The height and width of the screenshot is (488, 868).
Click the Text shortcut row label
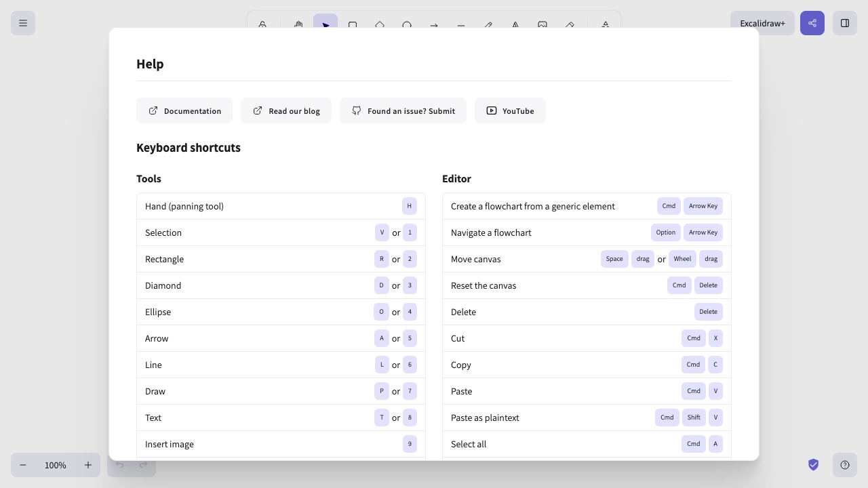coord(153,418)
